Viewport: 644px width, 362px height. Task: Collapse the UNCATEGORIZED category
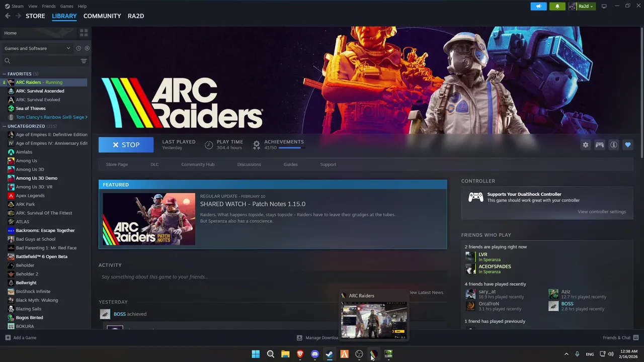click(4, 126)
